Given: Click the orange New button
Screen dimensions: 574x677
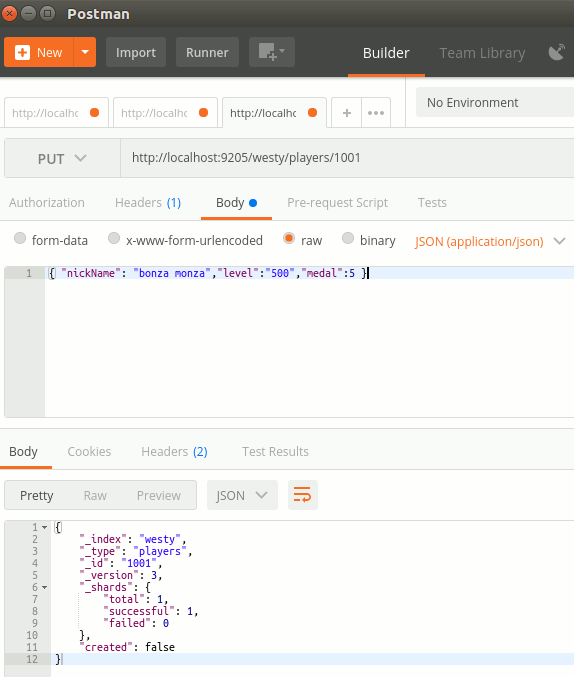Looking at the screenshot, I should pyautogui.click(x=39, y=52).
